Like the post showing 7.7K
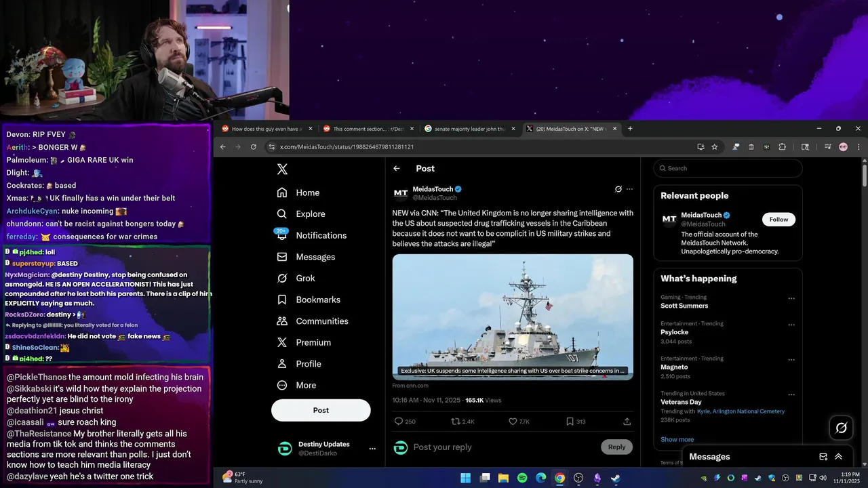Viewport: 868px width, 488px height. point(519,422)
